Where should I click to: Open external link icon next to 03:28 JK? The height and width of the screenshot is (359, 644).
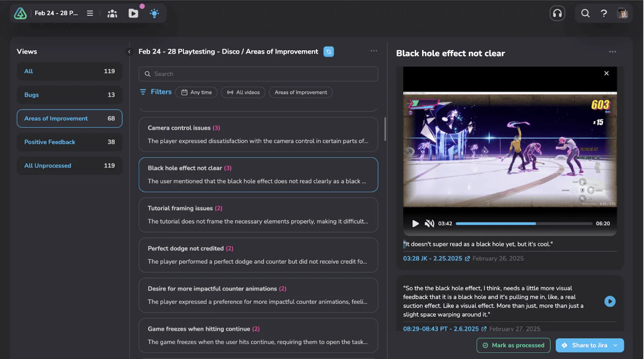(467, 258)
